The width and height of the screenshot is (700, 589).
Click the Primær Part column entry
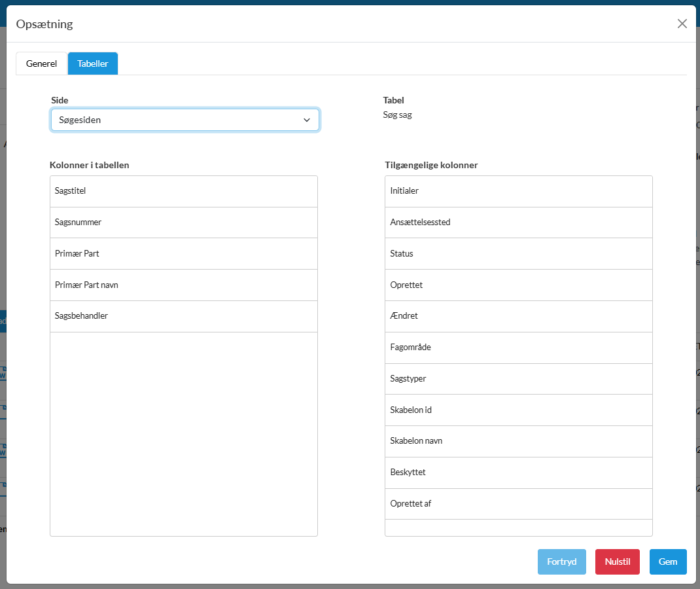[183, 254]
